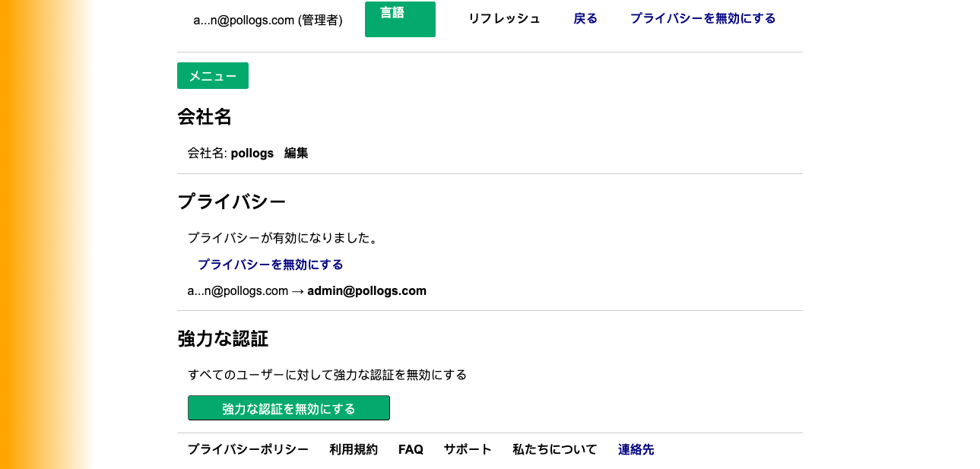Click the (管理者) administrator label

tap(320, 20)
